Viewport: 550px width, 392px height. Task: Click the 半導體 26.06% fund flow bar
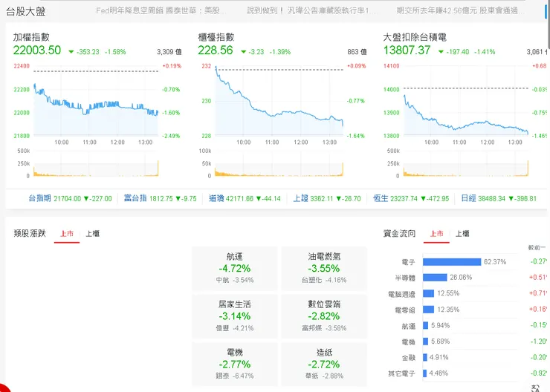coord(435,278)
